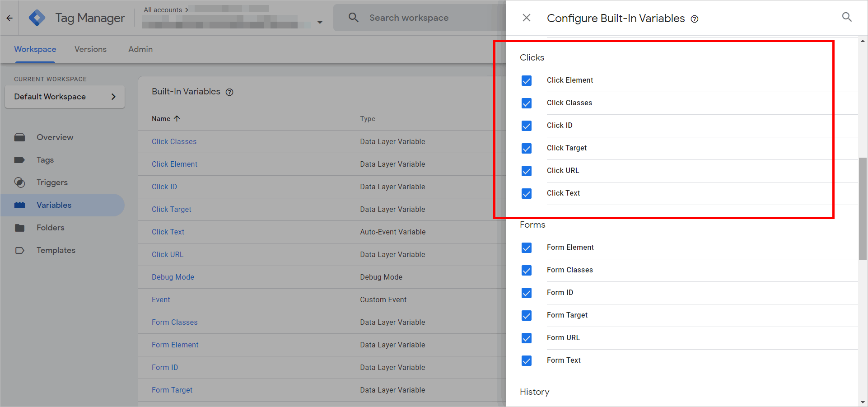
Task: Open the Tags section icon
Action: 20,159
